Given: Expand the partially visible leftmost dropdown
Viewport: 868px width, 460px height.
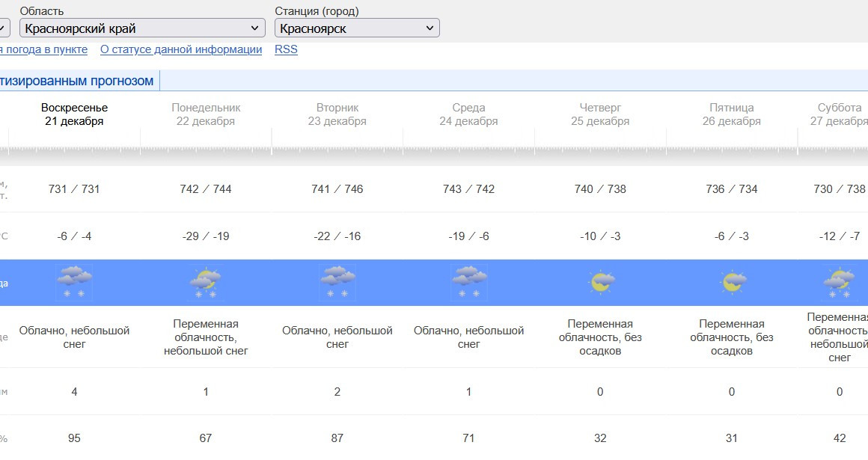Looking at the screenshot, I should click(x=3, y=28).
